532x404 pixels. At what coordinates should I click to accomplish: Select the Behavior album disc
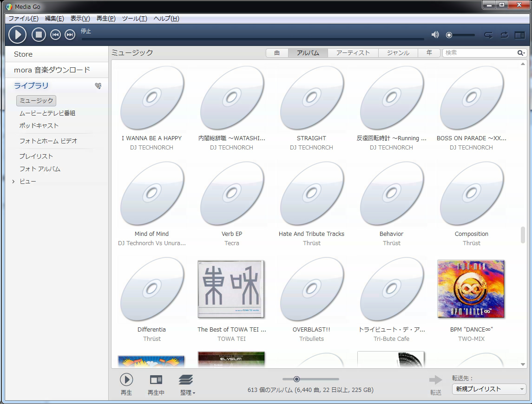(392, 193)
